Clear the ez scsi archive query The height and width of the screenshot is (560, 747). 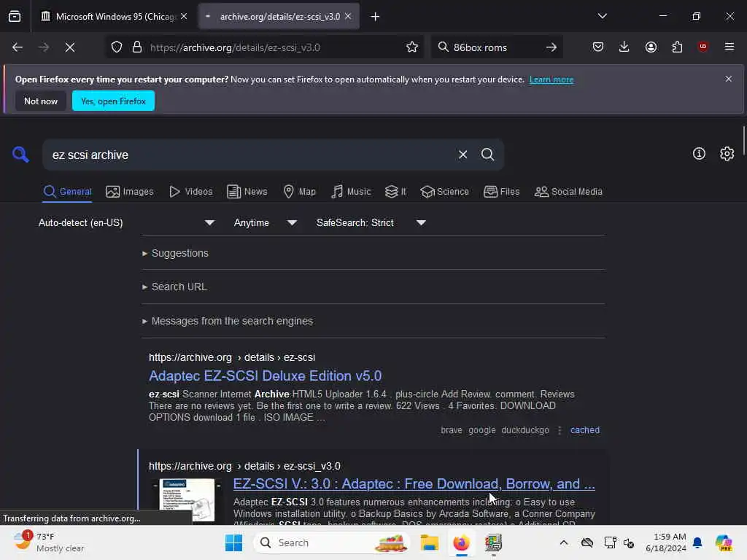click(462, 155)
